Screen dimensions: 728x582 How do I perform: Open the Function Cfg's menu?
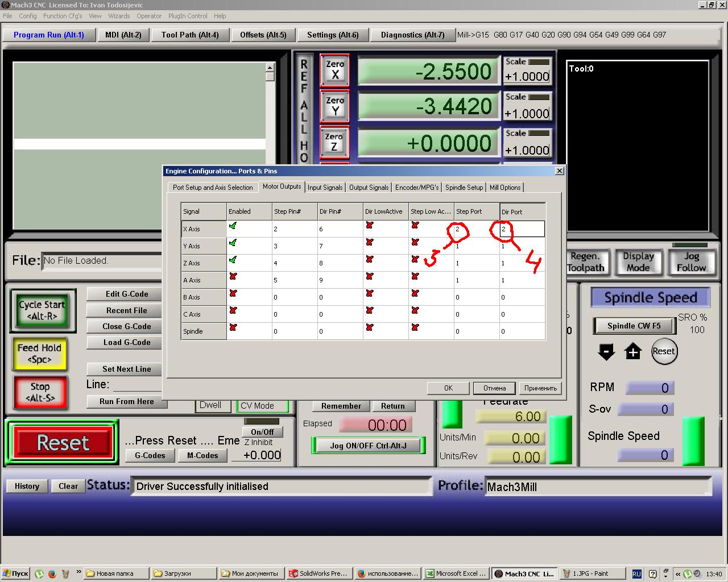[63, 16]
